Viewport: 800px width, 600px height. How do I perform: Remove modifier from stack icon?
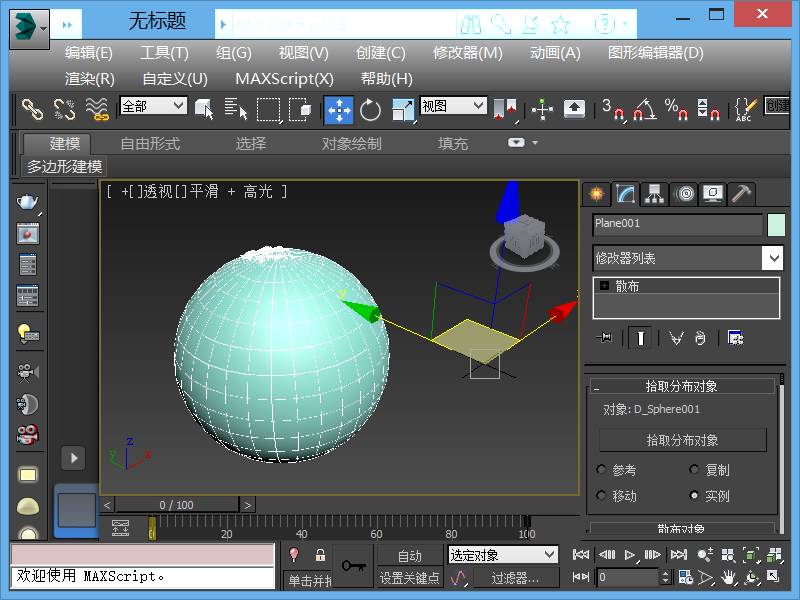coord(700,338)
